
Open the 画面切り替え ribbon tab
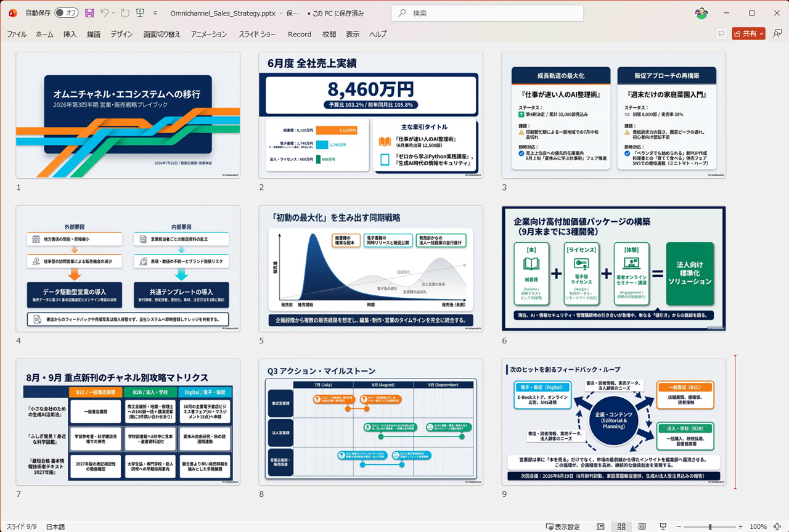click(162, 35)
